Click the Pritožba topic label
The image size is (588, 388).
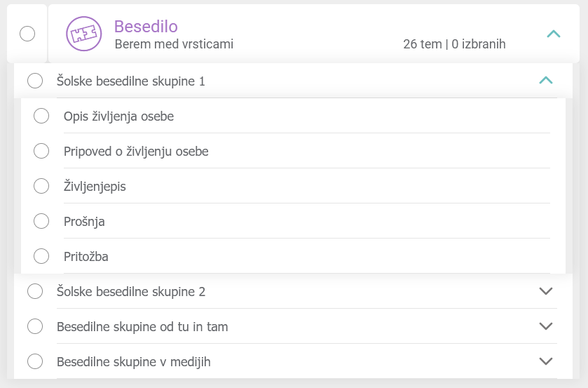(86, 257)
